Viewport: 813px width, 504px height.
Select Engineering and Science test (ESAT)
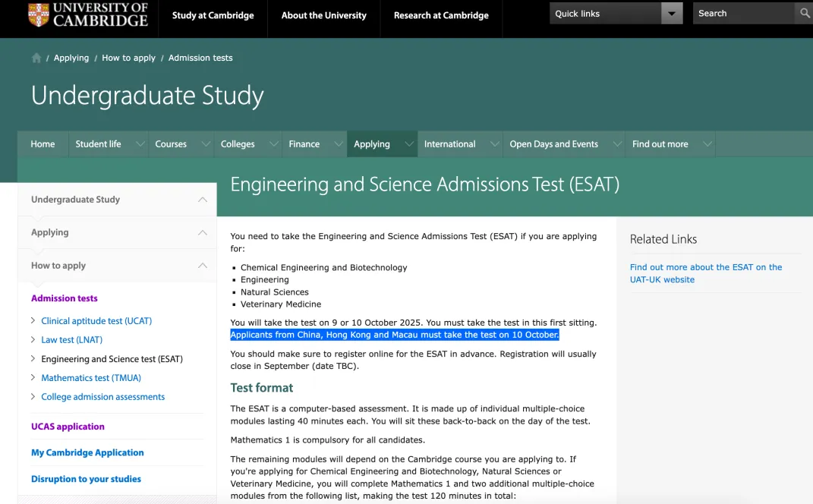point(112,359)
